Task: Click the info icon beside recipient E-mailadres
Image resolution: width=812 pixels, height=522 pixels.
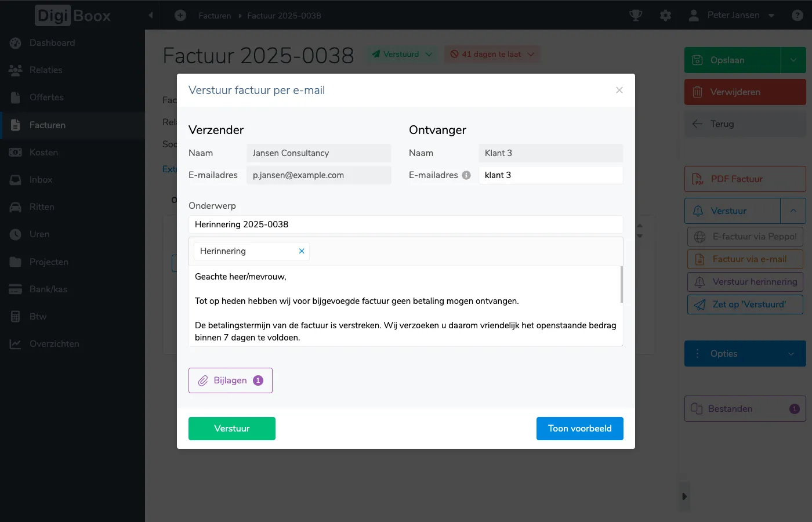Action: pos(466,175)
